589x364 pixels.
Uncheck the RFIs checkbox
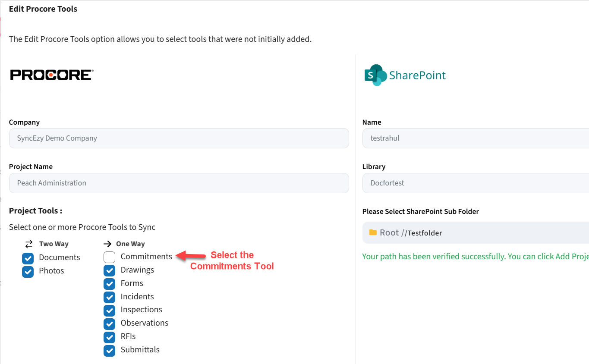[110, 337]
